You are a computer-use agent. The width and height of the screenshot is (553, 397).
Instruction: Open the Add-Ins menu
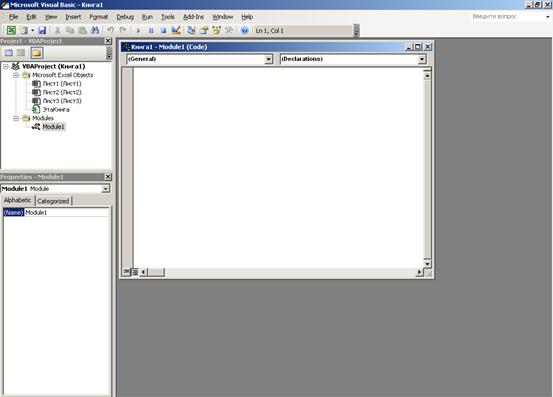pyautogui.click(x=193, y=17)
